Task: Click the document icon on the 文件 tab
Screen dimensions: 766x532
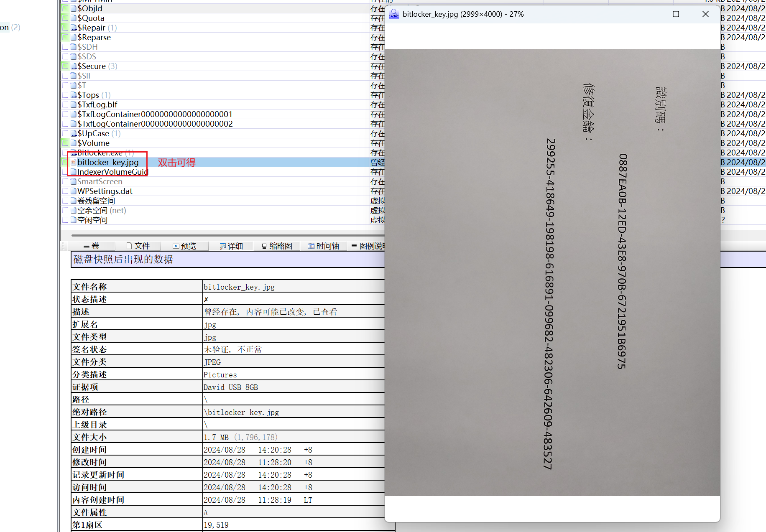Action: coord(129,246)
